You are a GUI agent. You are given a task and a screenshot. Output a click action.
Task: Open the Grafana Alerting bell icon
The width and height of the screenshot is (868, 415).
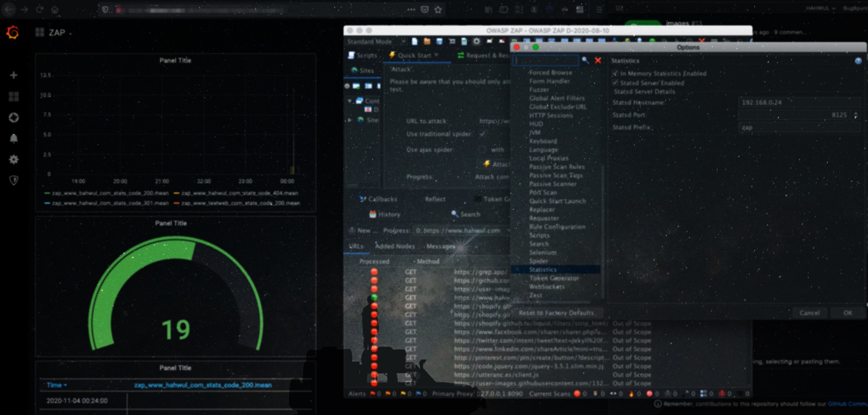pos(14,138)
